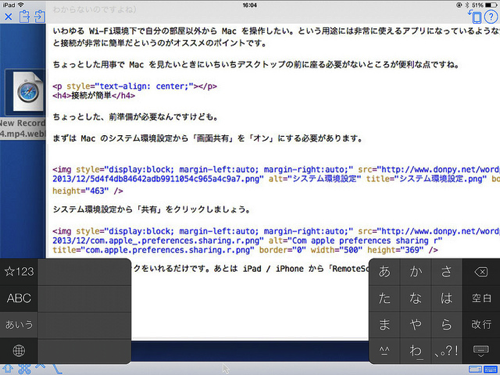Click the 'title="com.apple.preferences.sharing.r.png"' attribute
Viewport: 500px width, 375px height.
click(153, 250)
